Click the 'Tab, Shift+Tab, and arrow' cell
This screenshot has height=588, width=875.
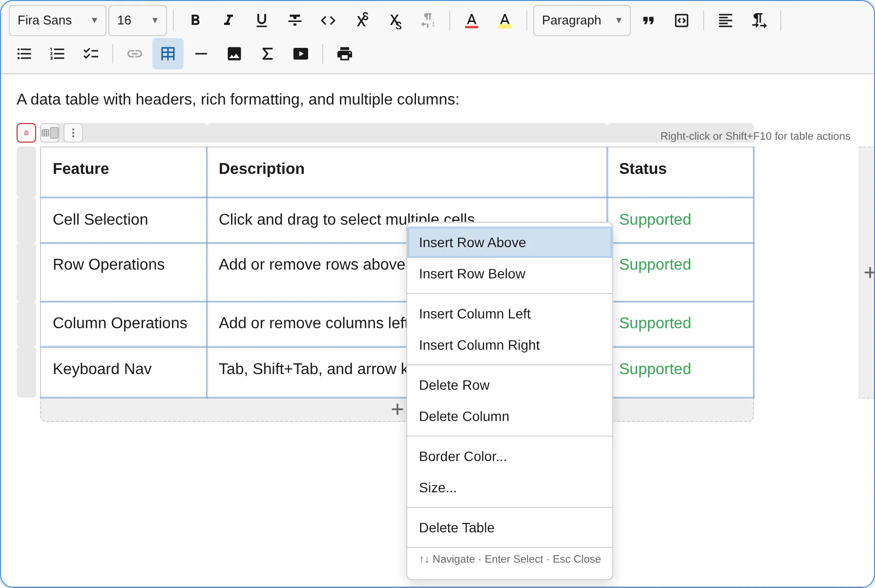307,373
